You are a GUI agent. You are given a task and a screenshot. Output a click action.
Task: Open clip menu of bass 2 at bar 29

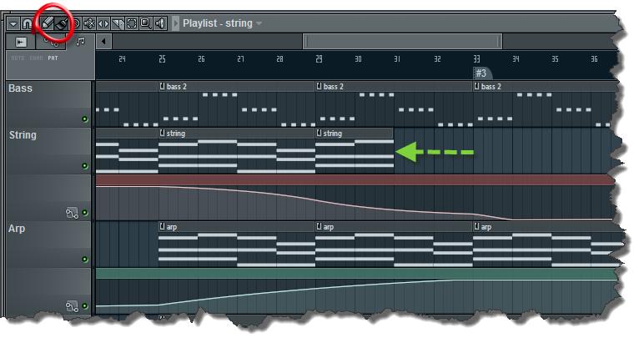(x=319, y=86)
